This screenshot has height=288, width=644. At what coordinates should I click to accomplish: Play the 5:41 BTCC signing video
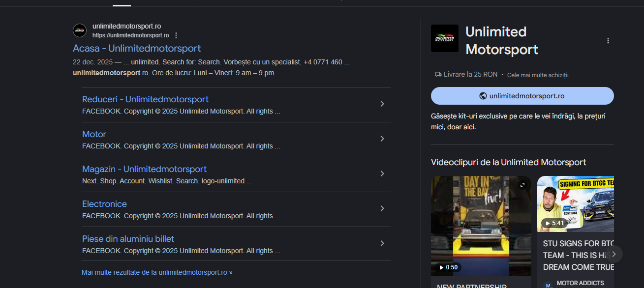click(x=575, y=204)
